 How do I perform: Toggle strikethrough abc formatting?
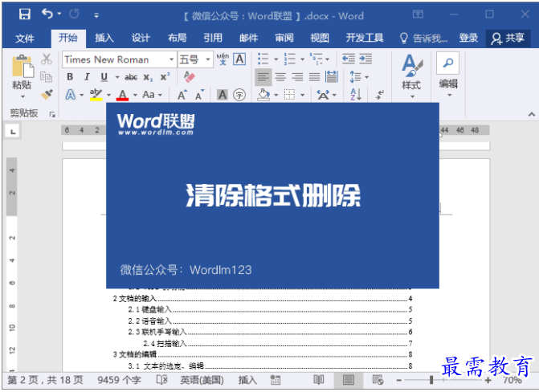pyautogui.click(x=131, y=77)
